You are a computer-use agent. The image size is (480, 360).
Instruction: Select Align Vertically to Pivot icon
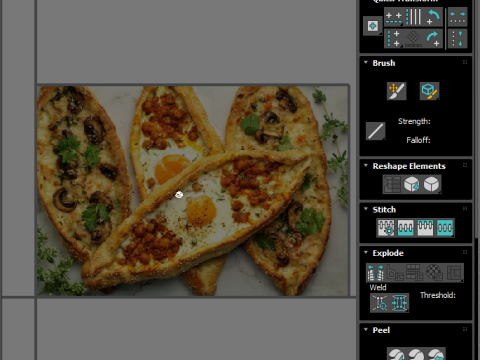(394, 39)
